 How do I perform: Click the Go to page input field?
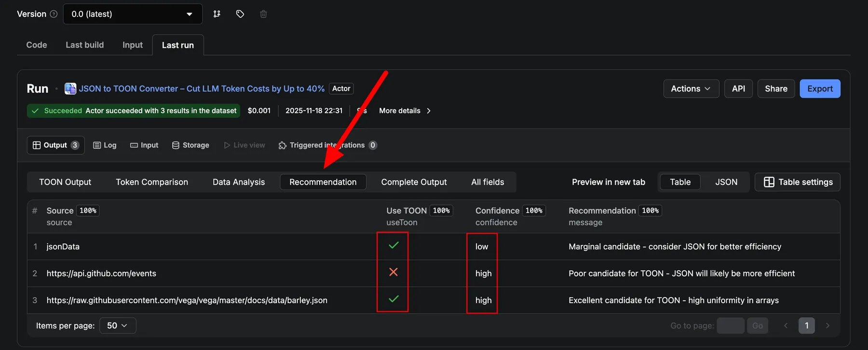(x=730, y=326)
